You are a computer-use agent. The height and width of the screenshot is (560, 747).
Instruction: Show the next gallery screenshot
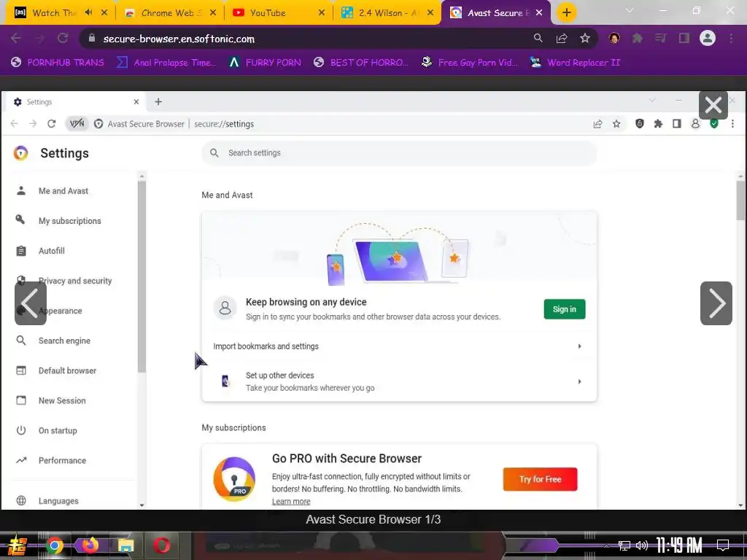pos(716,303)
